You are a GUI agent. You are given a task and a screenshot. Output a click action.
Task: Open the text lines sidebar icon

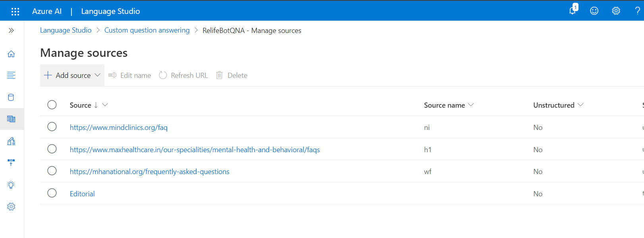click(x=11, y=75)
